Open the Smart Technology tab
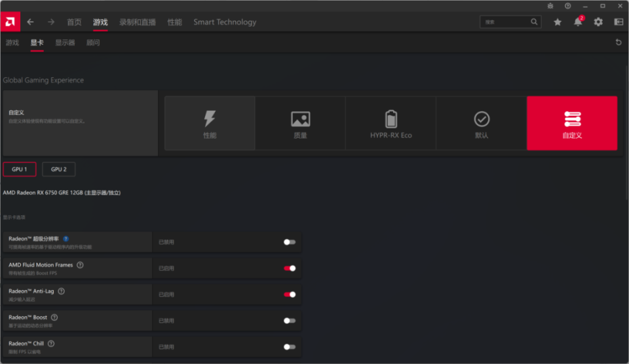This screenshot has width=629, height=364. pos(225,22)
